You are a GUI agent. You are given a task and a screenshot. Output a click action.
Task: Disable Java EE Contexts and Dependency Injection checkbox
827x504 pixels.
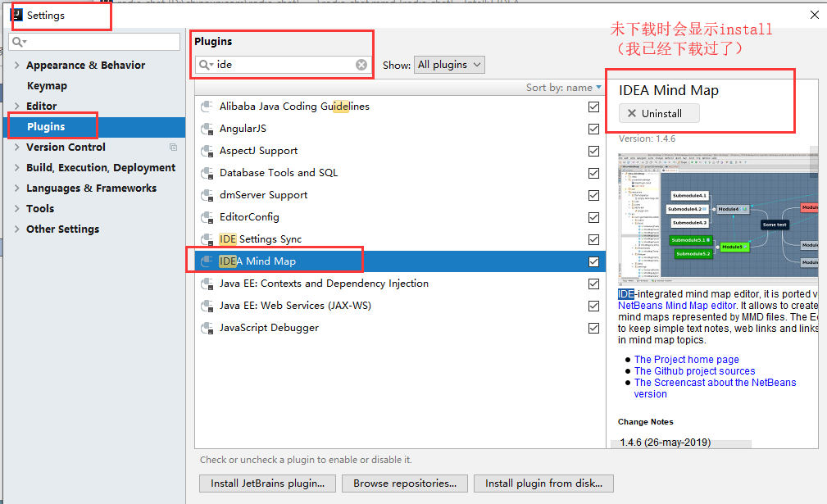click(x=594, y=284)
